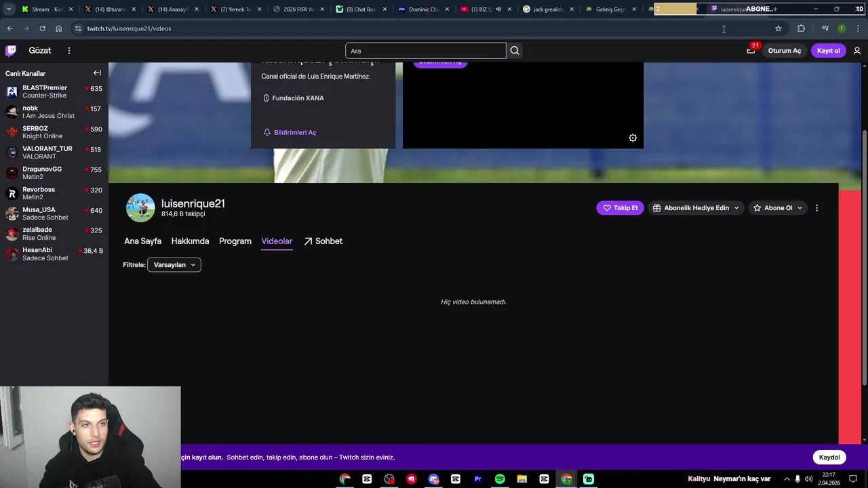Open VALORANT_TUR channel in sidebar

point(54,152)
